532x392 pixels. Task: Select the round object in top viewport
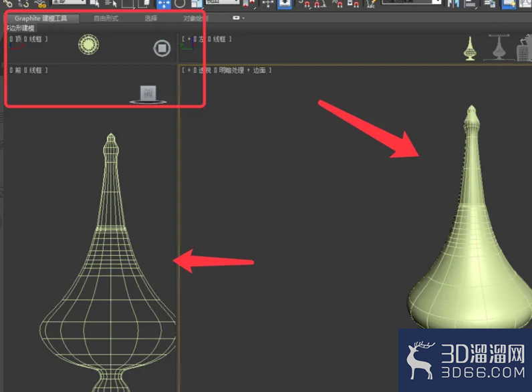[x=88, y=45]
